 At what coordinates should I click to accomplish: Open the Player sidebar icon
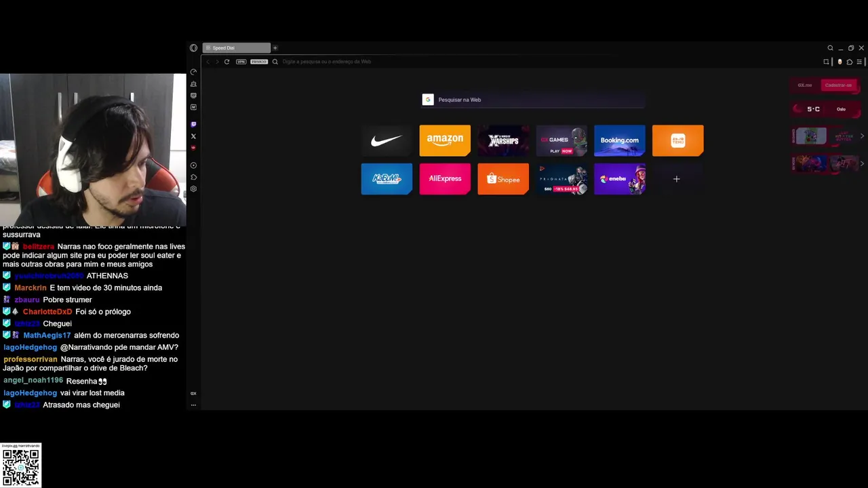[x=193, y=165]
